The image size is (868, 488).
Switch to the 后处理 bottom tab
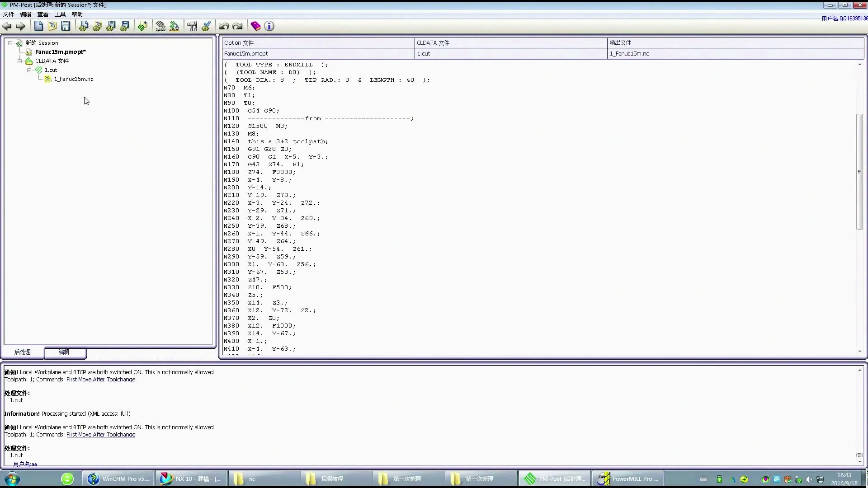coord(23,352)
